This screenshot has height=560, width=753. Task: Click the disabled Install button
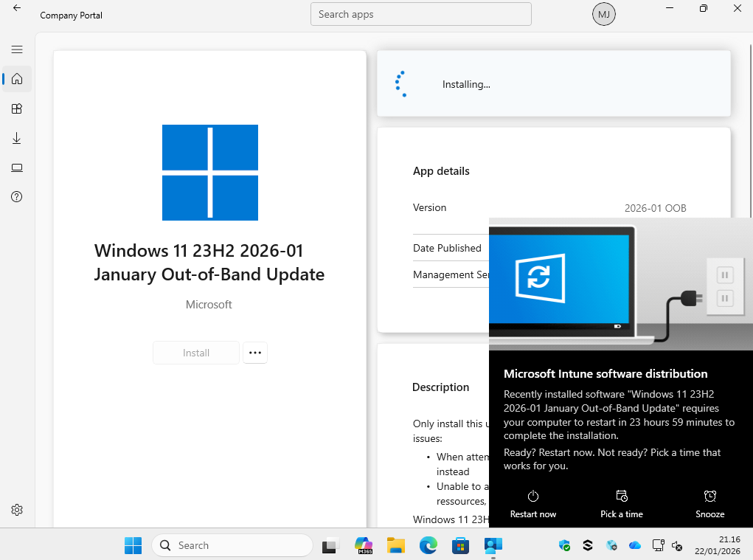pyautogui.click(x=196, y=353)
